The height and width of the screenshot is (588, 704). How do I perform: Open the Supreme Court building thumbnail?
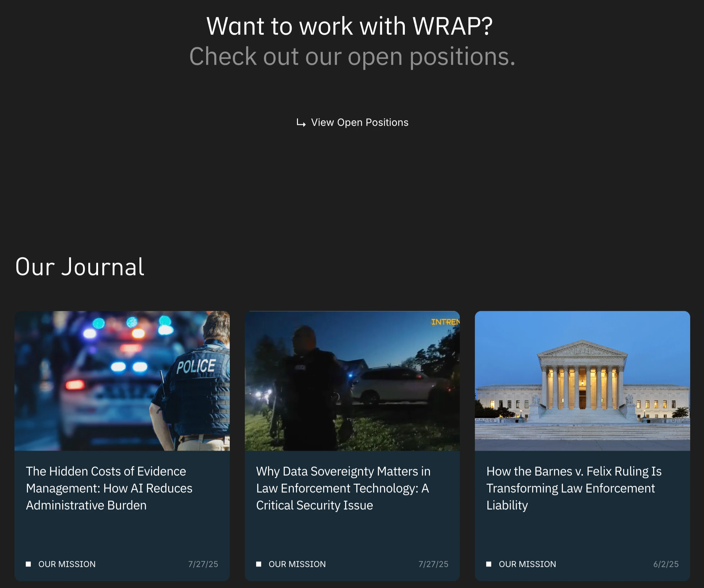(x=582, y=381)
